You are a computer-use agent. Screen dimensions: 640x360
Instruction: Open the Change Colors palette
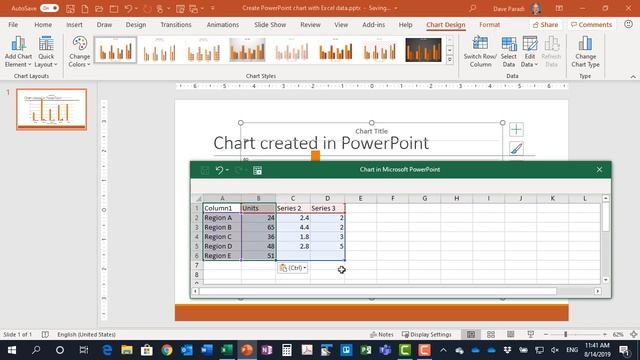(x=80, y=52)
